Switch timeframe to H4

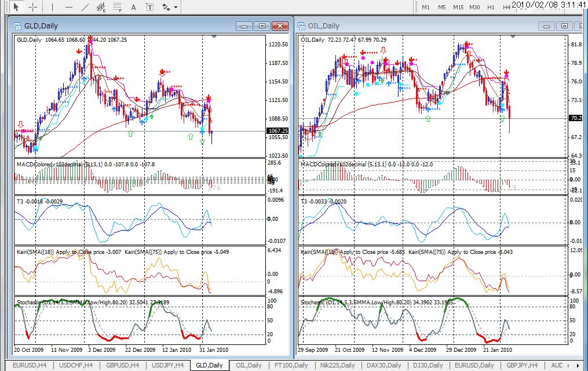pyautogui.click(x=506, y=7)
